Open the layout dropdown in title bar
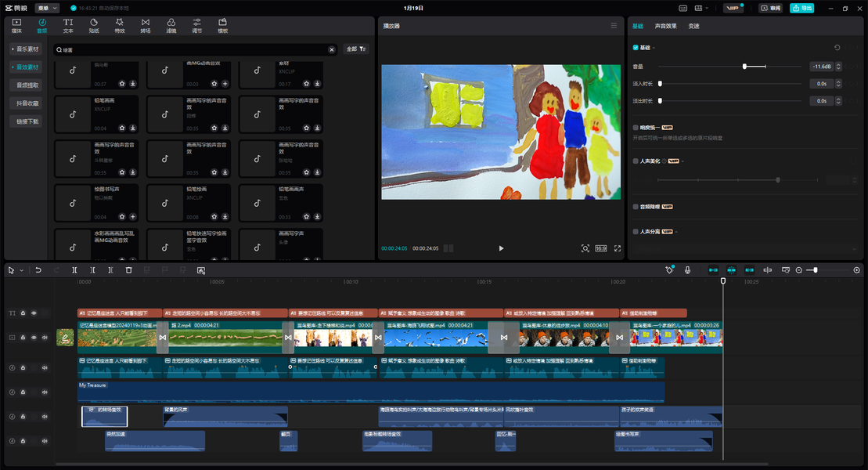Screen dimensions: 868x470 (701, 9)
